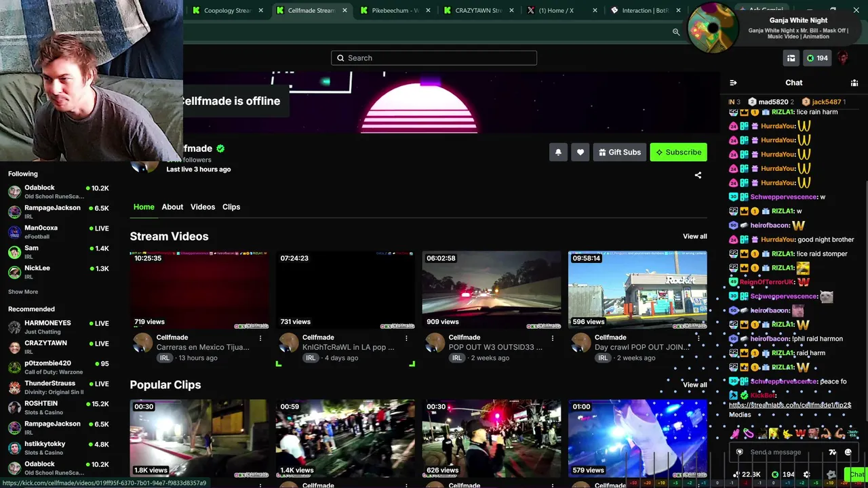Open ROSHTEIN channel in Recommended

58,407
